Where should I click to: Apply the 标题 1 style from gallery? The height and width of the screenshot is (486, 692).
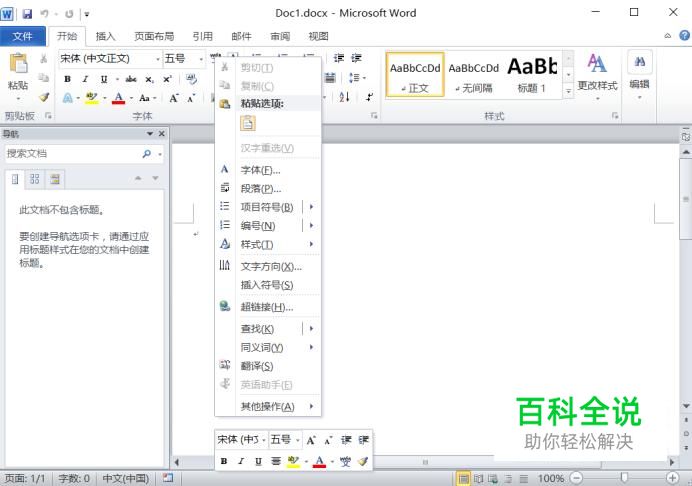pyautogui.click(x=532, y=74)
